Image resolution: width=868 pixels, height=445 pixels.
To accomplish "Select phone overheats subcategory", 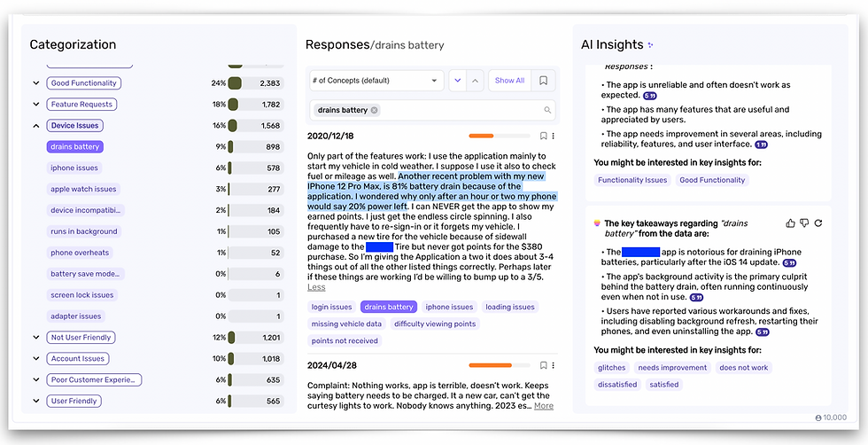I will pyautogui.click(x=80, y=253).
